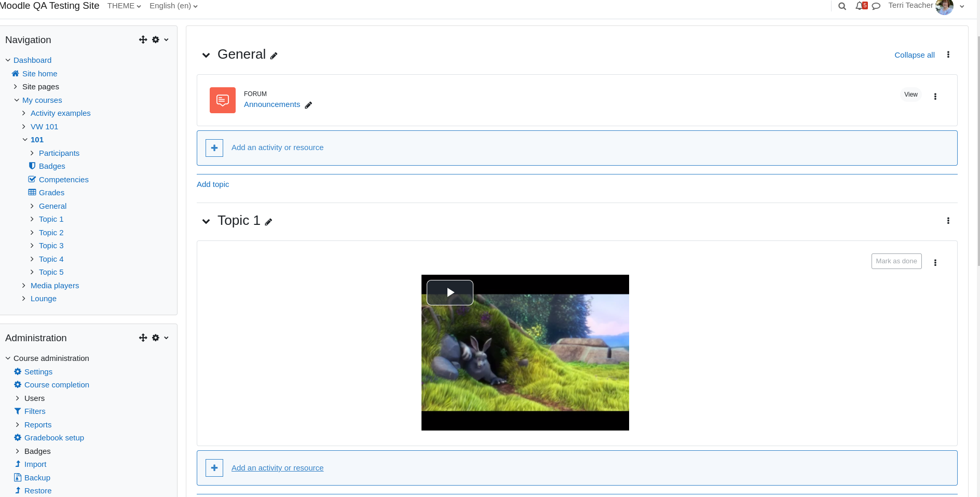Open Gradebook setup link

(55, 438)
